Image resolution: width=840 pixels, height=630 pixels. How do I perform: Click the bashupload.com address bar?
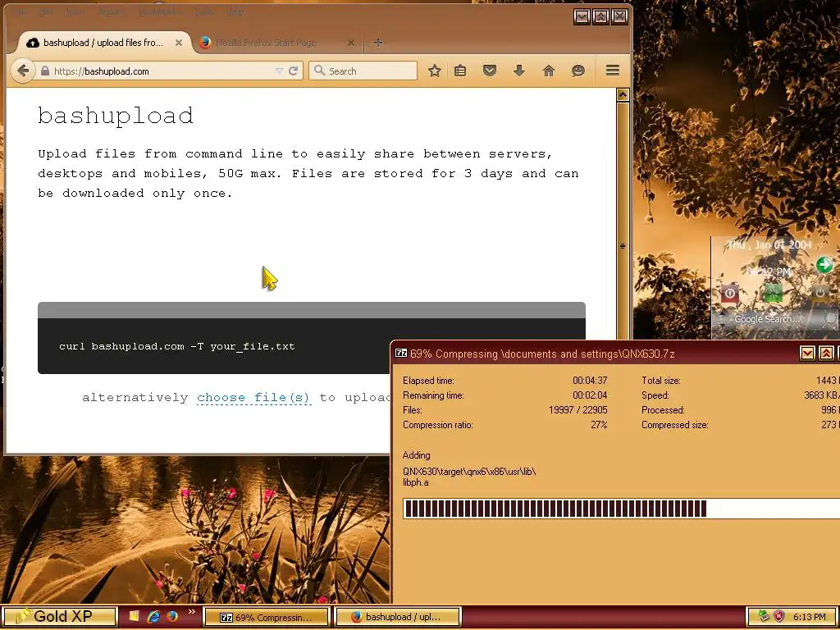170,71
